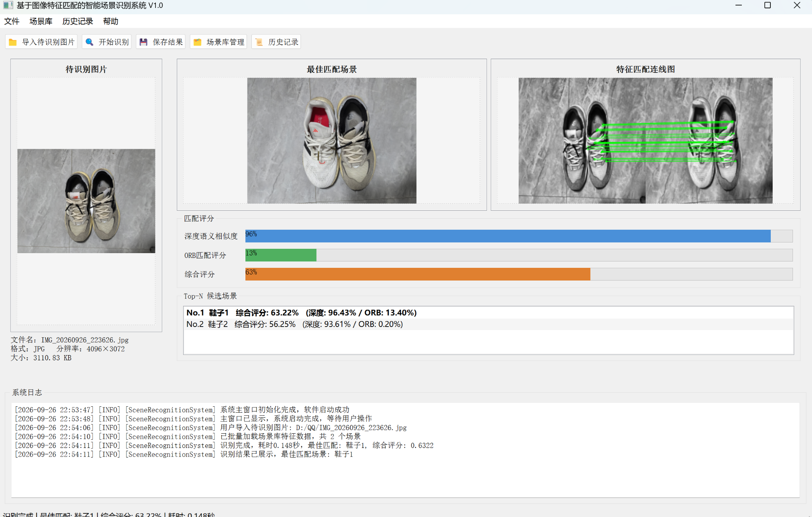Click the log line 识别结果已展示
Screen dimensions: 812x517
click(x=184, y=454)
